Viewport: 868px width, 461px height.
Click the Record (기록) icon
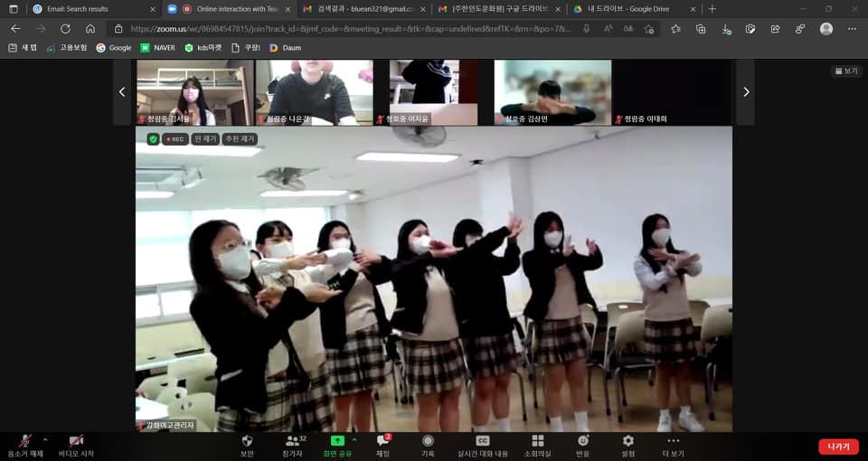coord(428,441)
